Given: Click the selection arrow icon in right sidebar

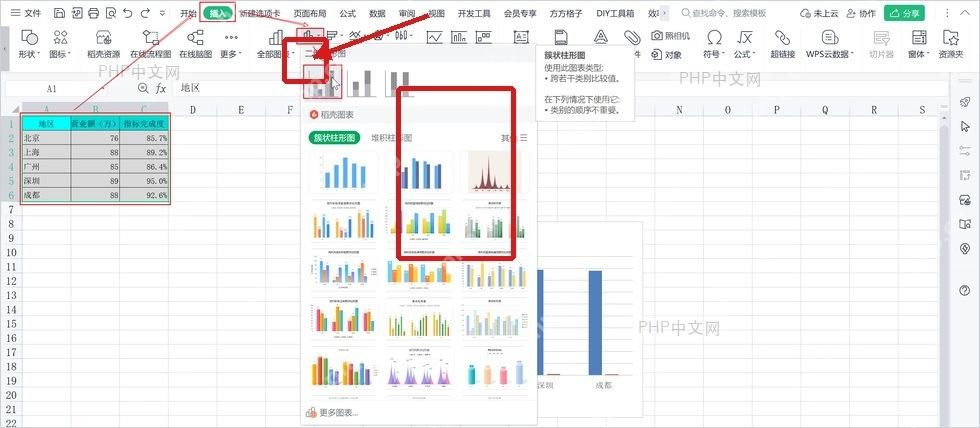Looking at the screenshot, I should [964, 126].
